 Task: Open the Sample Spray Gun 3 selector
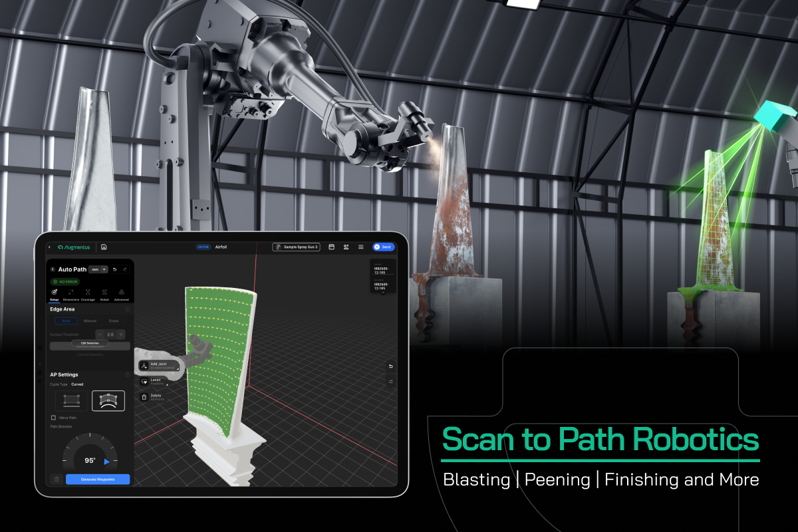pyautogui.click(x=296, y=247)
